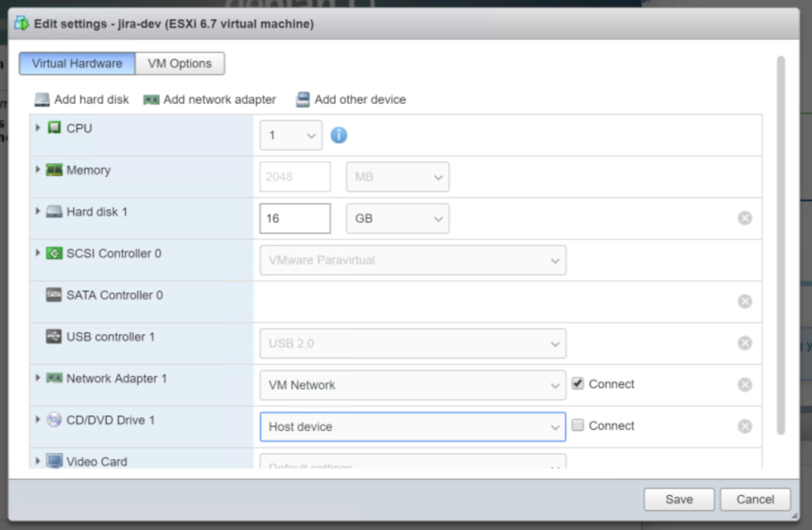
Task: Click the SCSI Controller 0 label
Action: [x=114, y=253]
